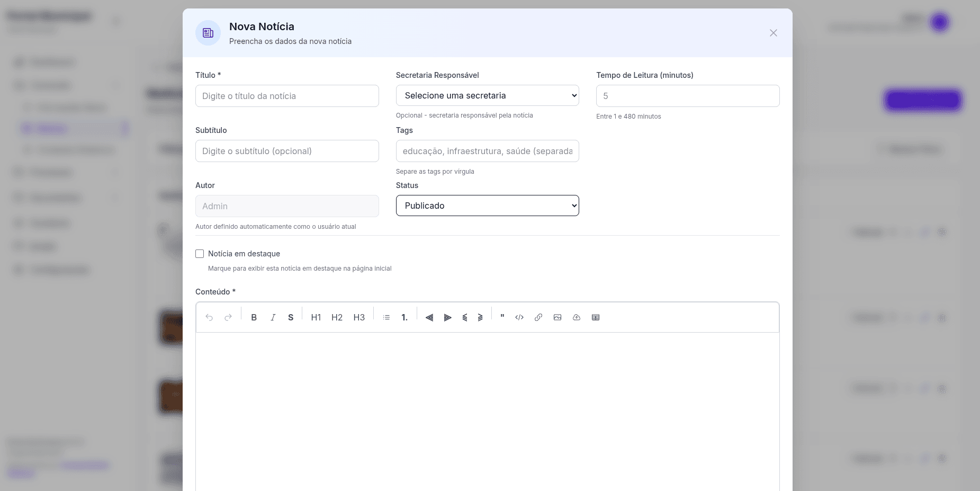Open the Status dropdown showing Publicado
Viewport: 980px width, 491px height.
[487, 206]
